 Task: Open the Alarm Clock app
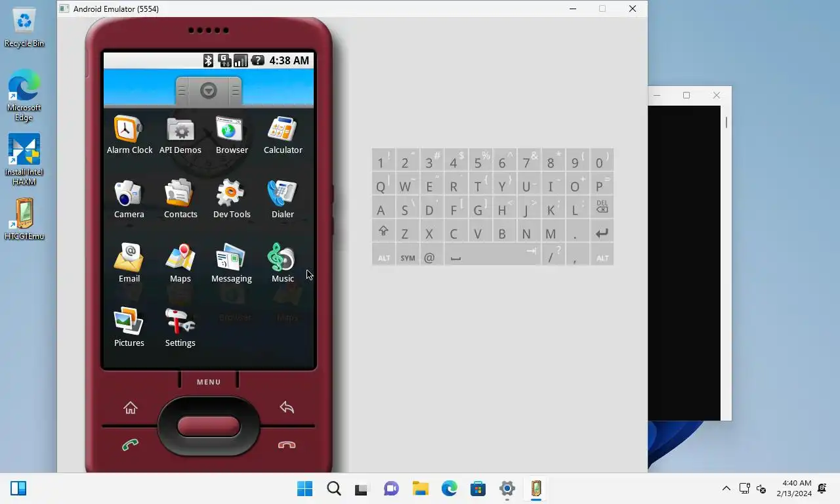click(129, 135)
